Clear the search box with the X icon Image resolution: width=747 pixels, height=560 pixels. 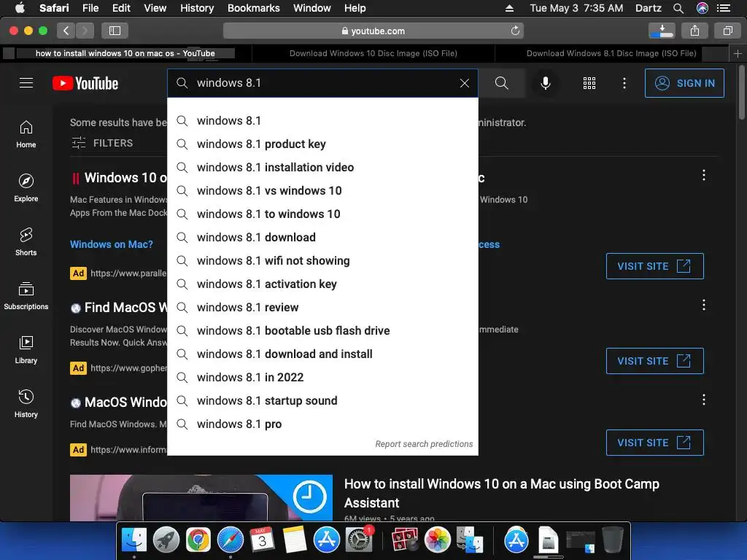pos(465,83)
